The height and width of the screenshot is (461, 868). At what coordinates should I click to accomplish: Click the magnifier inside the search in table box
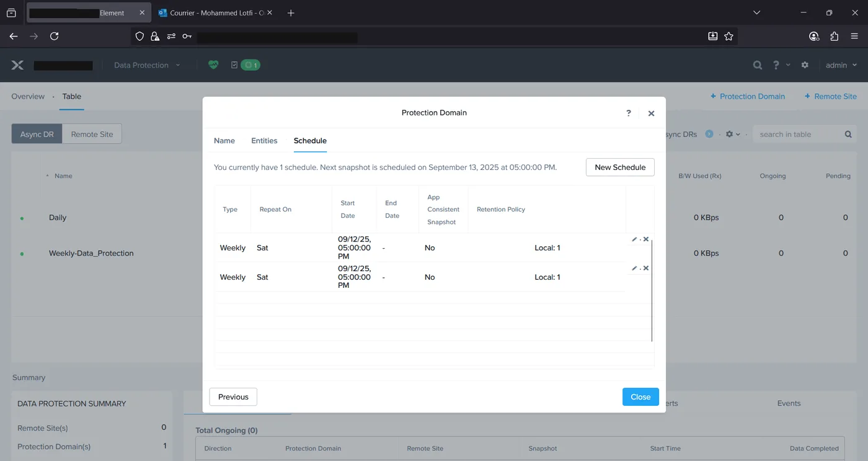(848, 135)
